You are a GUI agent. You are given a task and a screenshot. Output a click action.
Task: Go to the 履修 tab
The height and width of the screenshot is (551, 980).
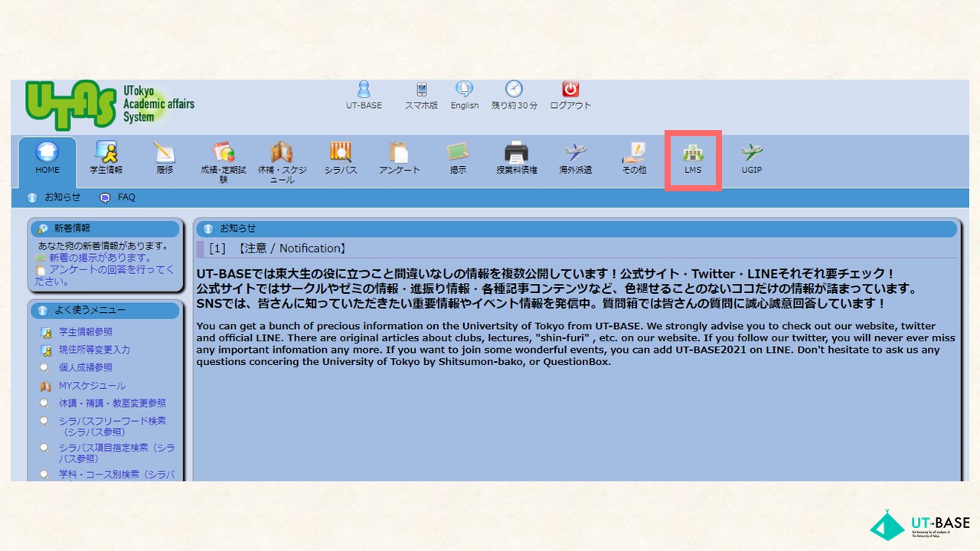(165, 159)
